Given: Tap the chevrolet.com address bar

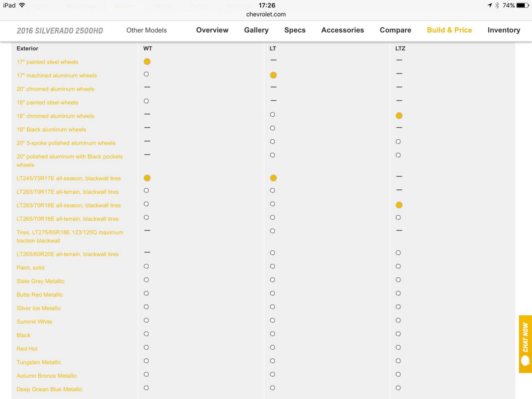Looking at the screenshot, I should (266, 14).
